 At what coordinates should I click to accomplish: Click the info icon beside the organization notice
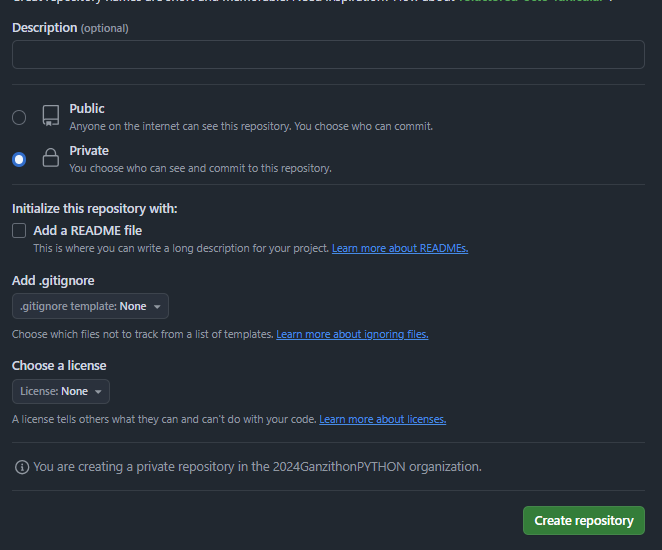click(x=21, y=467)
